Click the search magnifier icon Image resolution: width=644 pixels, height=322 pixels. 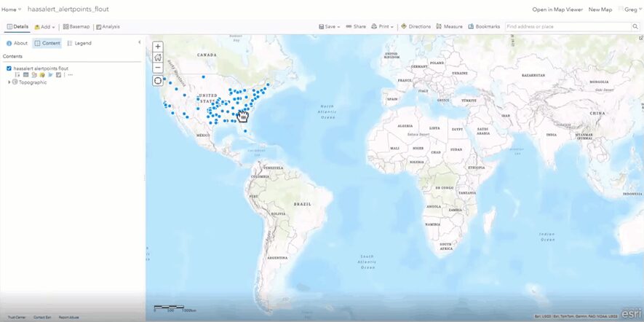pos(635,27)
